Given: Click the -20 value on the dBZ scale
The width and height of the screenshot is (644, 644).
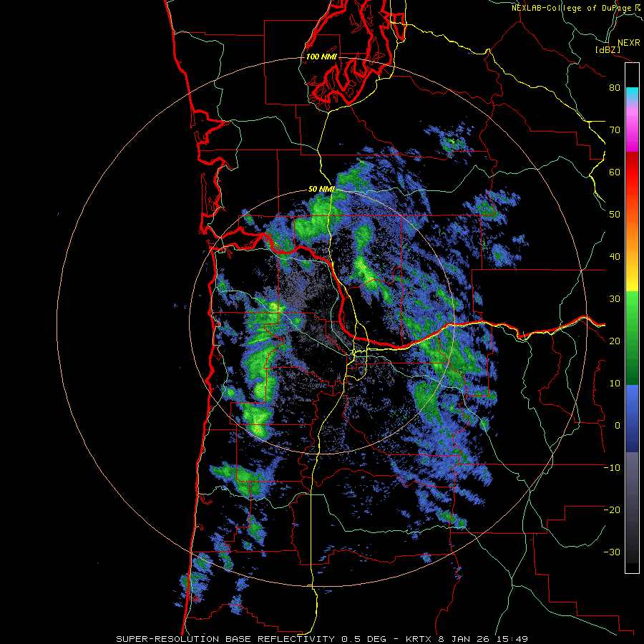Looking at the screenshot, I should click(612, 509).
